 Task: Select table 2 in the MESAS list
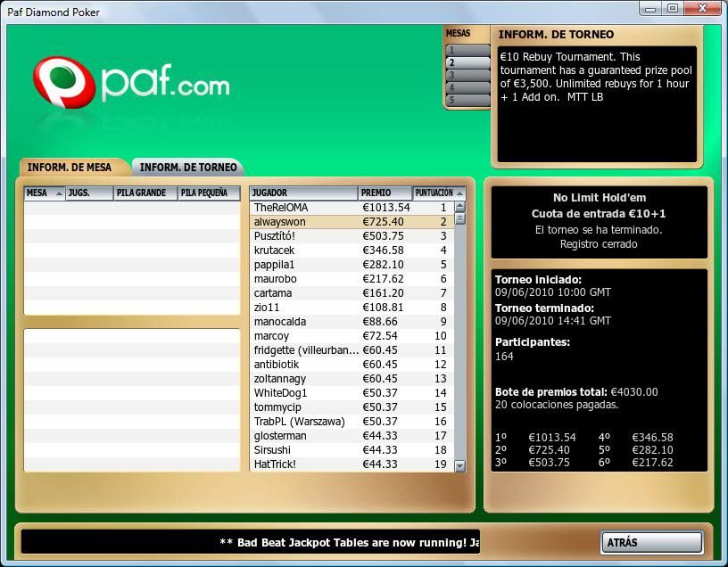[467, 62]
